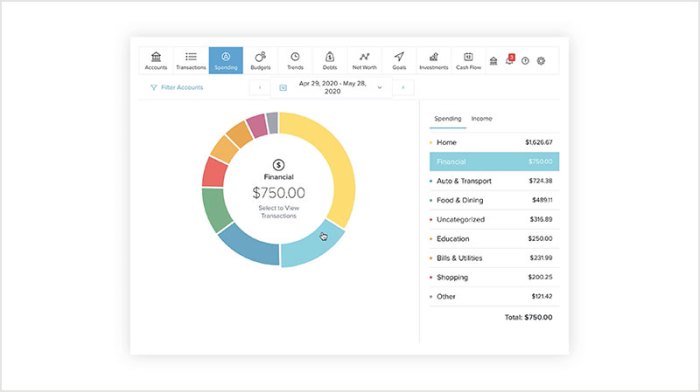Select the Home category row
Image resolution: width=700 pixels, height=392 pixels.
(494, 142)
